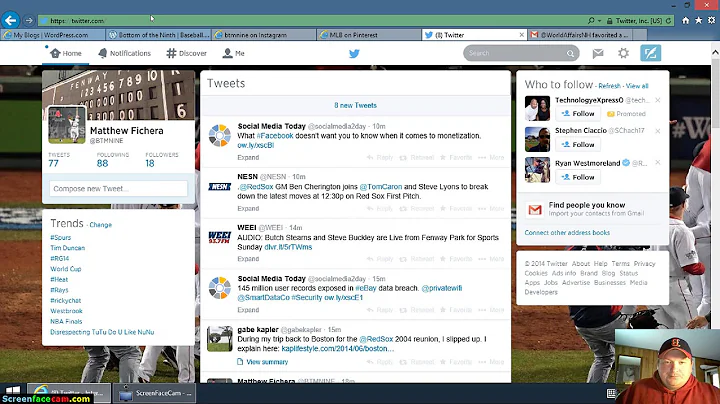Open the NBA Finals trend
Screen dimensions: 720x404
(x=66, y=321)
